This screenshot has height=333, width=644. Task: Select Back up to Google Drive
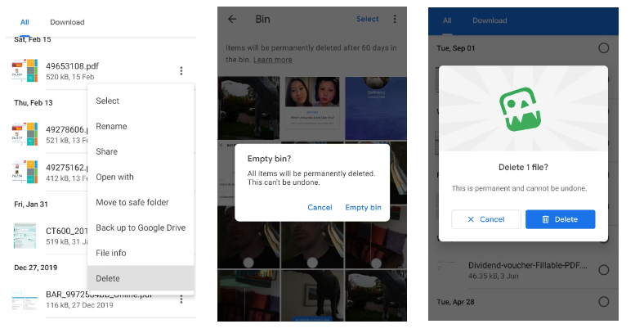141,227
